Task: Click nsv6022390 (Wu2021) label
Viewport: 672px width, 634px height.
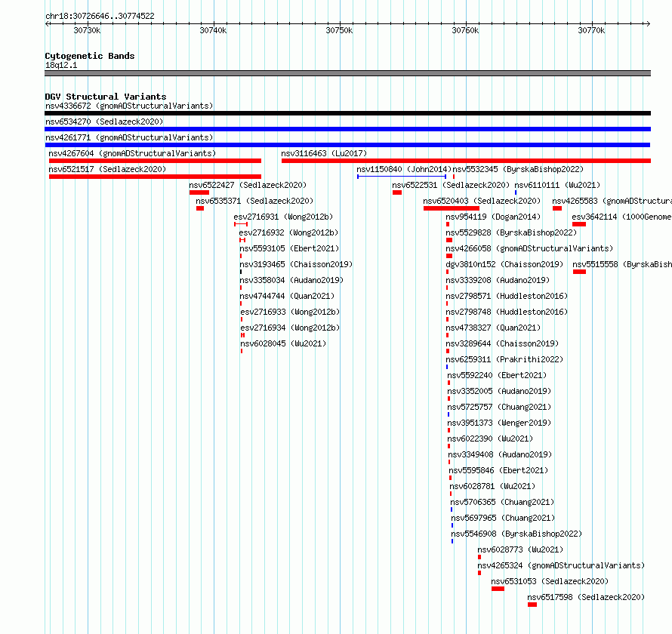Action: click(490, 439)
